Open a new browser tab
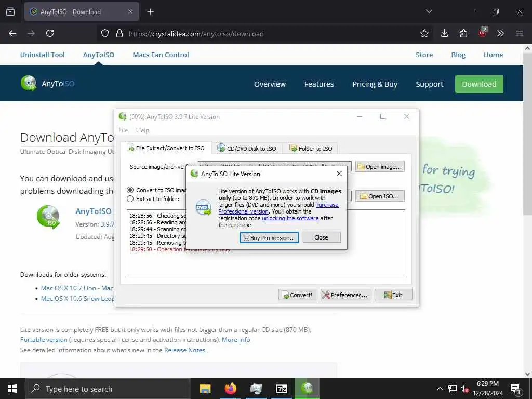532x399 pixels. pyautogui.click(x=150, y=12)
